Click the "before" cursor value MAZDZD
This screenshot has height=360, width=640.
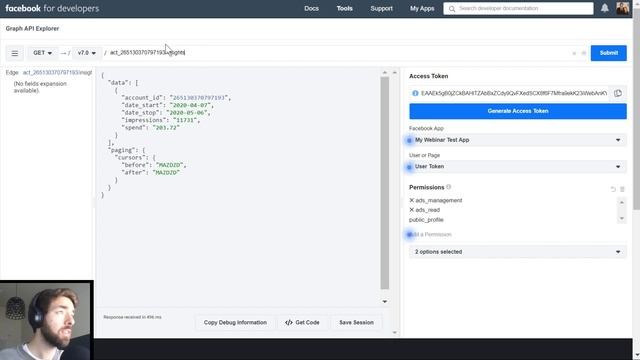(169, 165)
